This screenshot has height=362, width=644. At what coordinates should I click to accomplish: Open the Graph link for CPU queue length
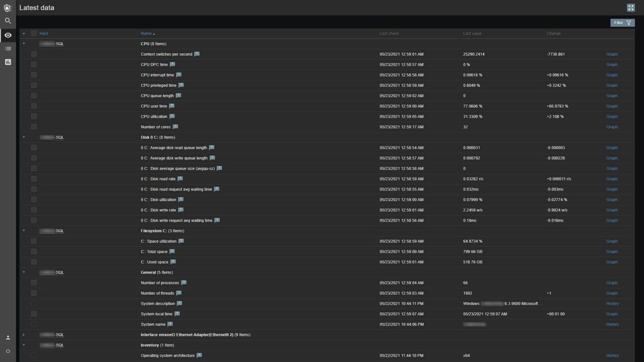pyautogui.click(x=612, y=96)
